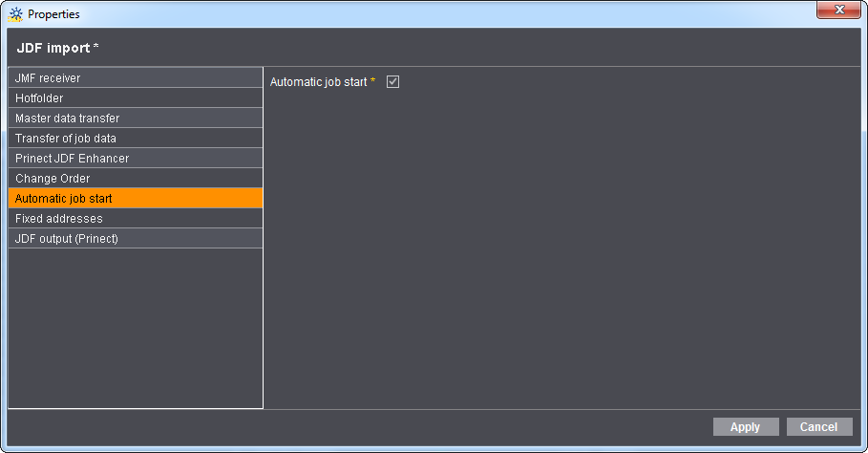Click the JDF import heading
Viewport: 868px width, 453px height.
pyautogui.click(x=57, y=47)
